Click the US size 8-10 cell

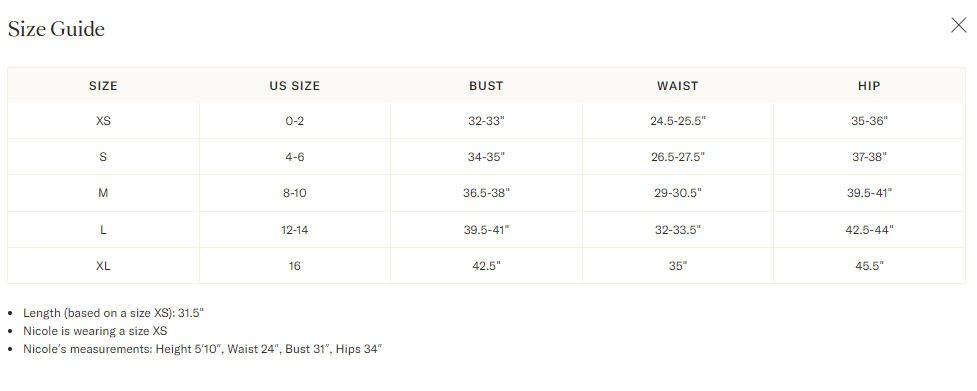point(295,193)
